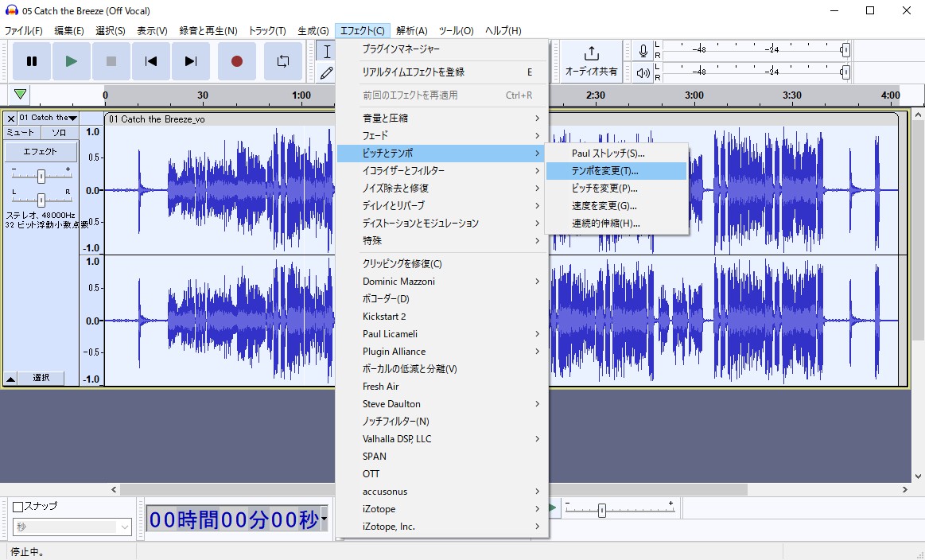The height and width of the screenshot is (560, 925).
Task: Select the Draw pencil tool
Action: tap(326, 73)
